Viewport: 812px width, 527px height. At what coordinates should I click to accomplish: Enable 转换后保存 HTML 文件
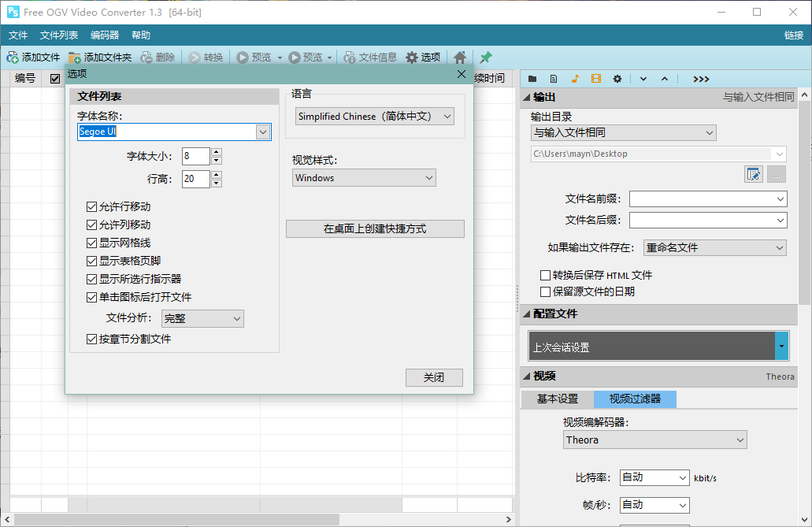point(545,275)
